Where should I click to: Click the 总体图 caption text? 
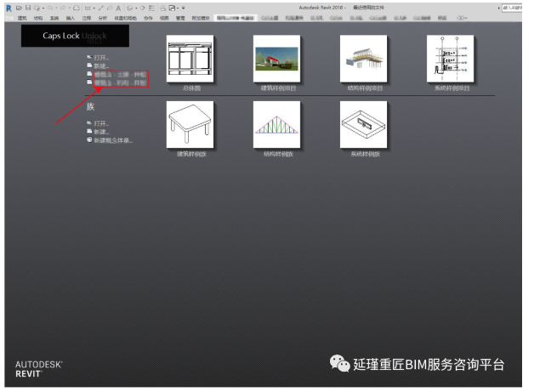(x=191, y=88)
